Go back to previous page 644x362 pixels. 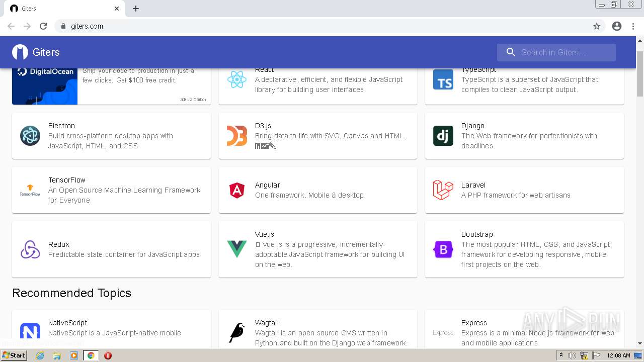11,26
